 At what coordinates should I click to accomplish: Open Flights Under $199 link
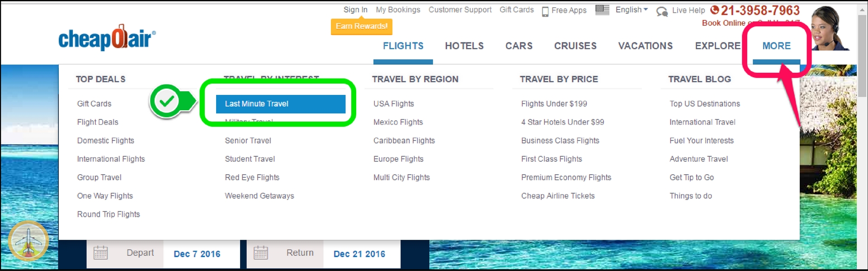554,104
